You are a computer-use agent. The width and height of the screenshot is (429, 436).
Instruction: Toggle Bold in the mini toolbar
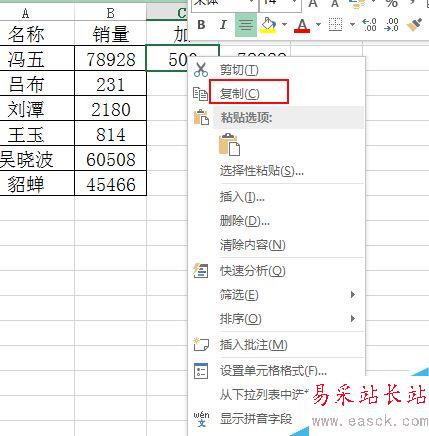(201, 25)
